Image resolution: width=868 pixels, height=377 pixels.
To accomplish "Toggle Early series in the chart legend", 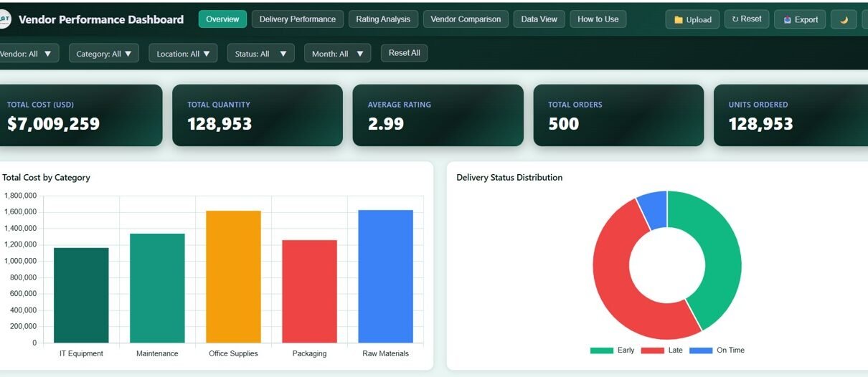I will click(612, 350).
